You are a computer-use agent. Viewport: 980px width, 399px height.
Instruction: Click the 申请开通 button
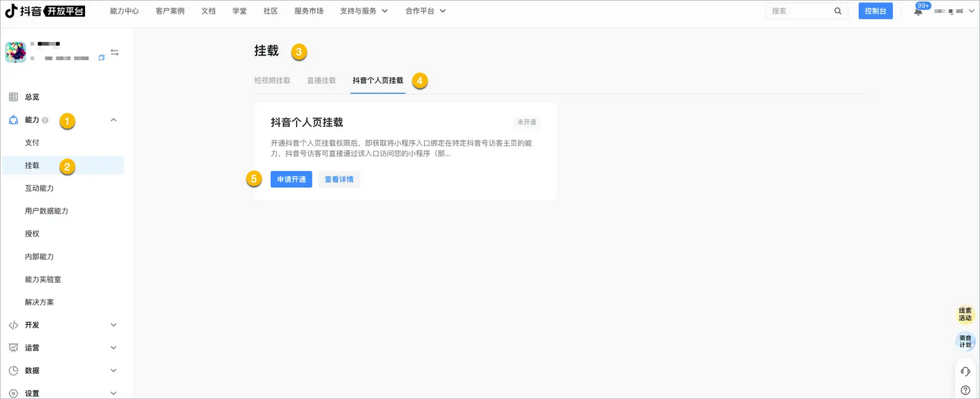click(291, 179)
